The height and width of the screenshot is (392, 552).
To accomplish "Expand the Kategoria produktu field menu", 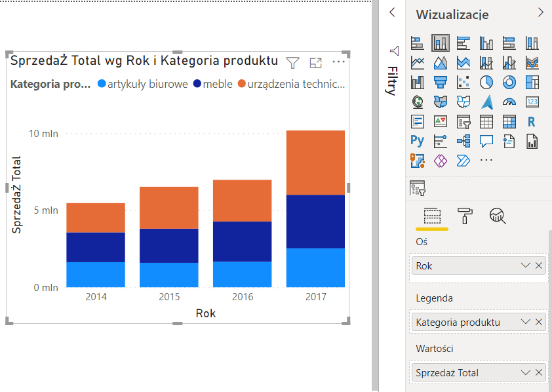I will click(524, 322).
